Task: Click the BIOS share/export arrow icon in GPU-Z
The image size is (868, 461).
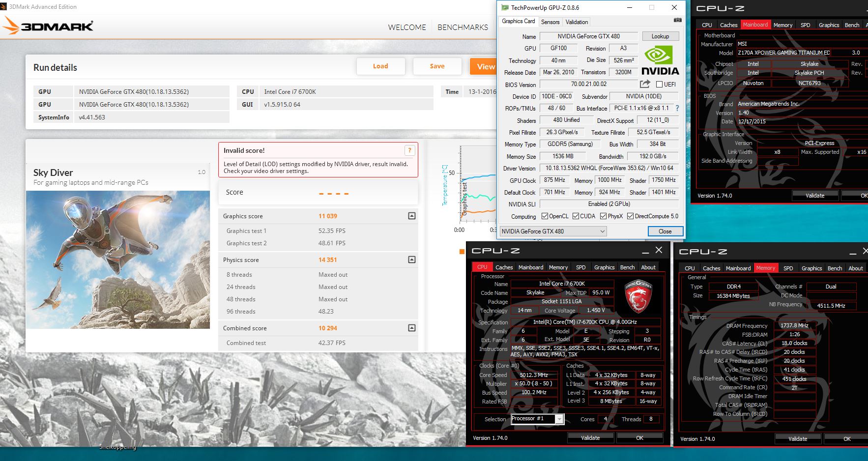Action: click(645, 84)
